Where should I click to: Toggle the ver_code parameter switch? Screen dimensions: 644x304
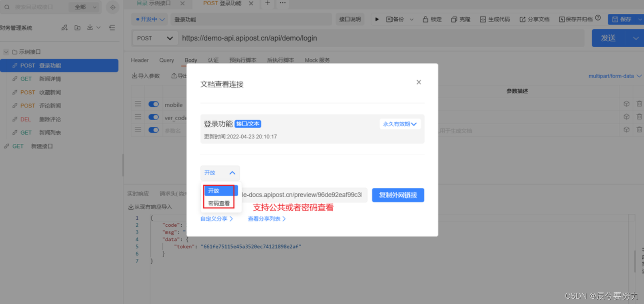[153, 117]
